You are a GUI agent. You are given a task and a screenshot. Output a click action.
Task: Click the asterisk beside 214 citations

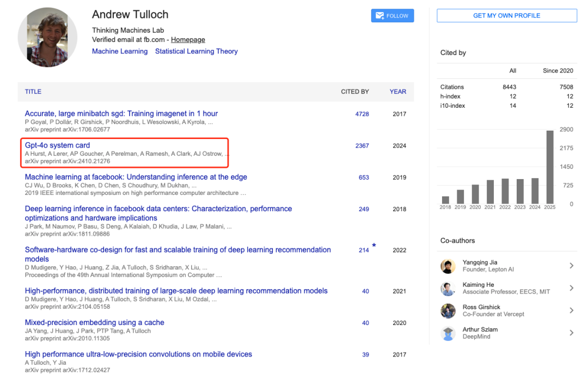tap(373, 246)
